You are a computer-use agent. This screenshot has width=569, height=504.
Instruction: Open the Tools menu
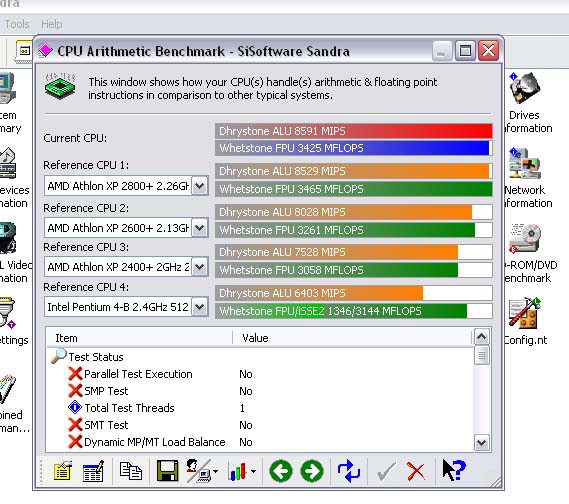(x=17, y=24)
